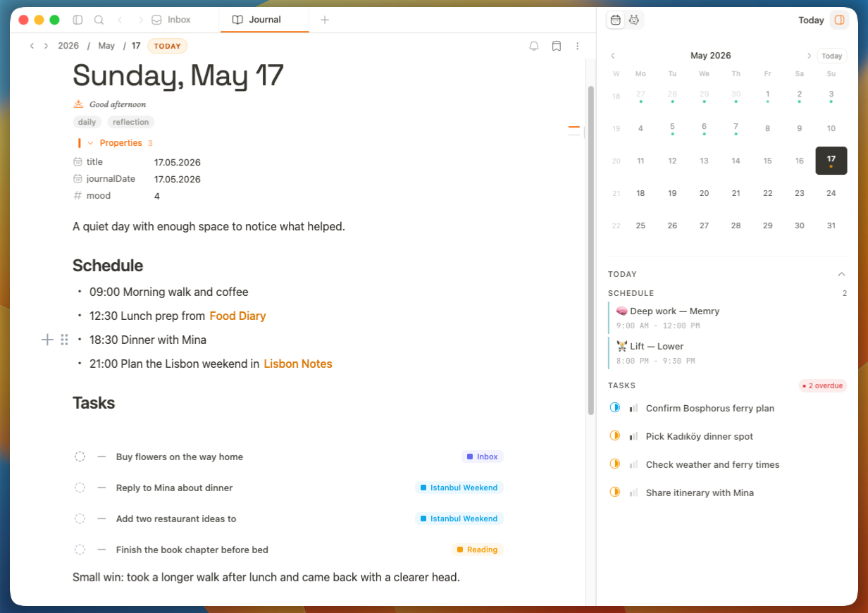The height and width of the screenshot is (613, 868).
Task: Go back with the toolbar back arrow
Action: [x=120, y=20]
